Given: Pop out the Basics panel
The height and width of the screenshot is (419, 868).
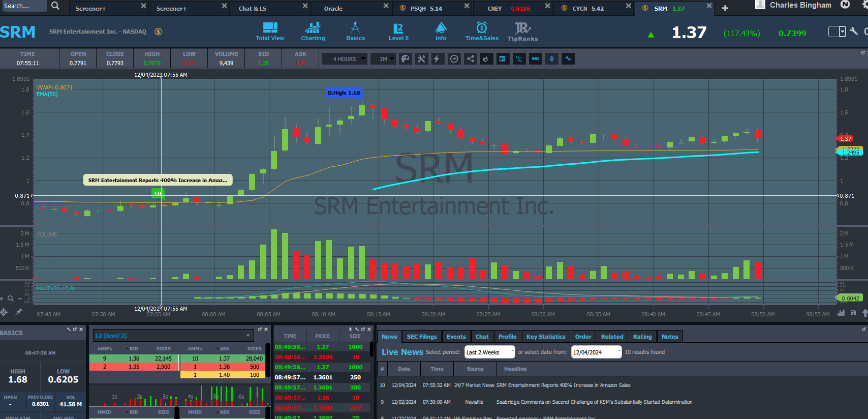Looking at the screenshot, I should [75, 329].
